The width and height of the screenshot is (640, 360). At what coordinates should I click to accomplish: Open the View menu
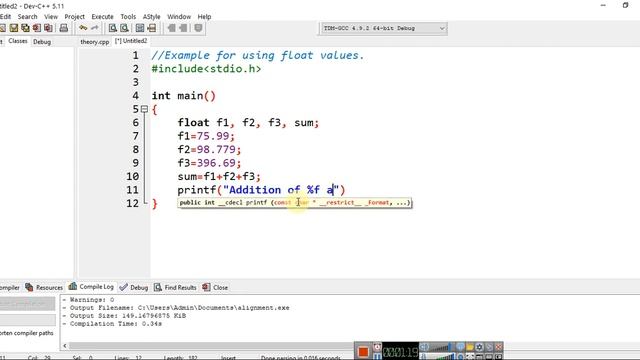51,17
